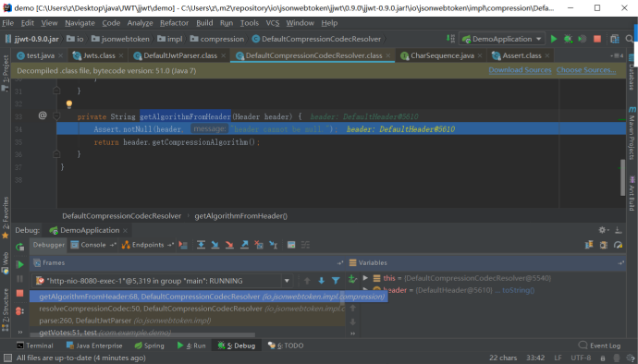
Task: Click the Step Into debugger icon
Action: tap(215, 245)
